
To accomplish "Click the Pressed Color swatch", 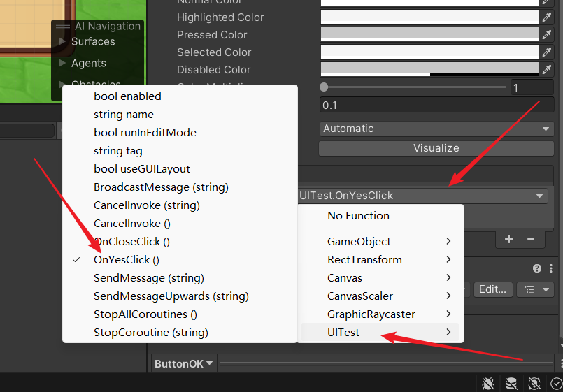I will click(429, 34).
